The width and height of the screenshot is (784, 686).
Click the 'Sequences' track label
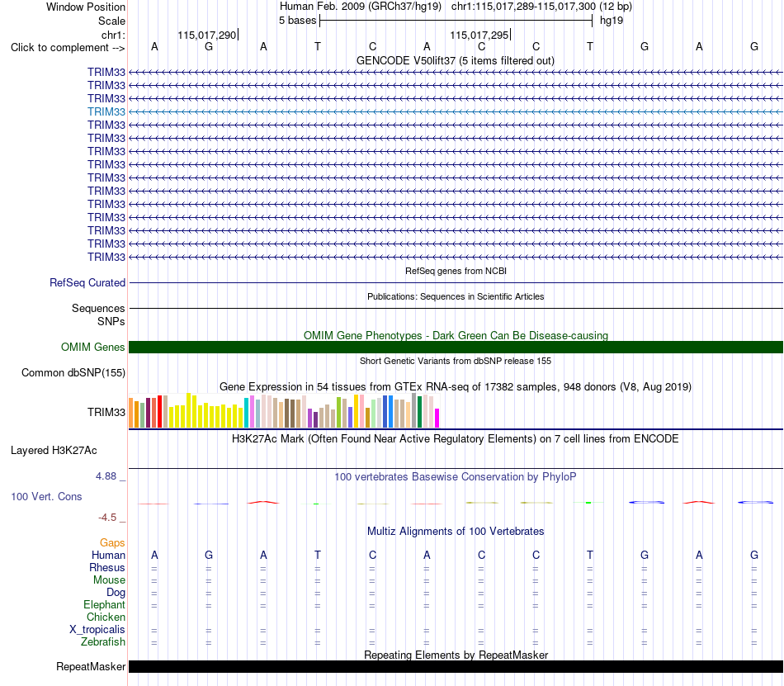[98, 308]
